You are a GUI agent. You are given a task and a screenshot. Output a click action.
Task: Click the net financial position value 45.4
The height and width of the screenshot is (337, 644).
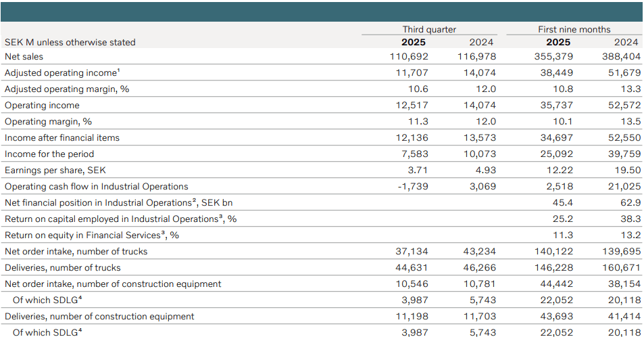pyautogui.click(x=562, y=202)
